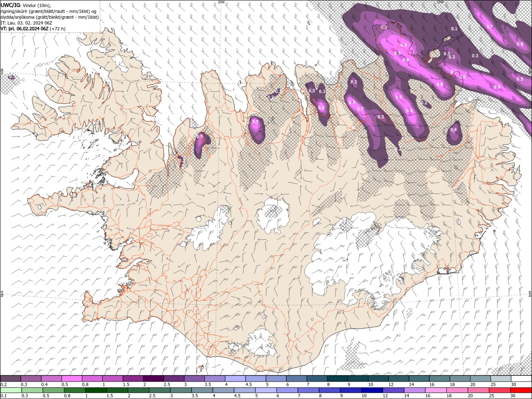Click the 0.4 snowfall value label on the map
The width and height of the screenshot is (532, 399).
pos(453,130)
